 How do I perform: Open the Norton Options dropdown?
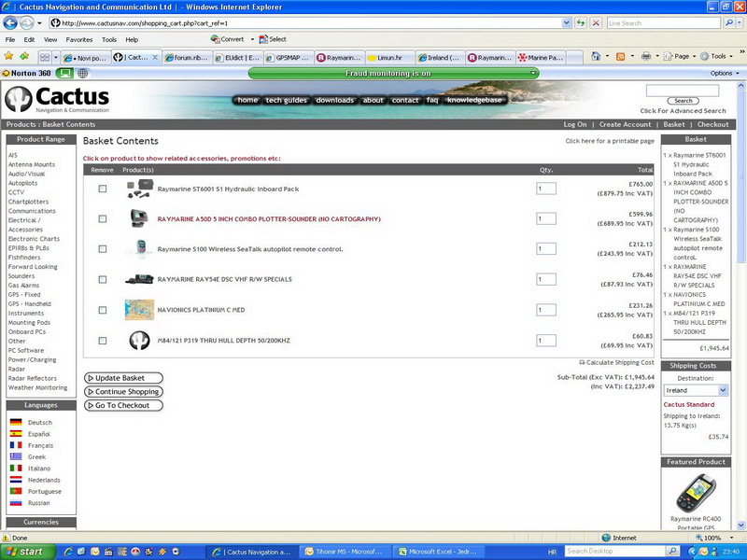pos(725,74)
